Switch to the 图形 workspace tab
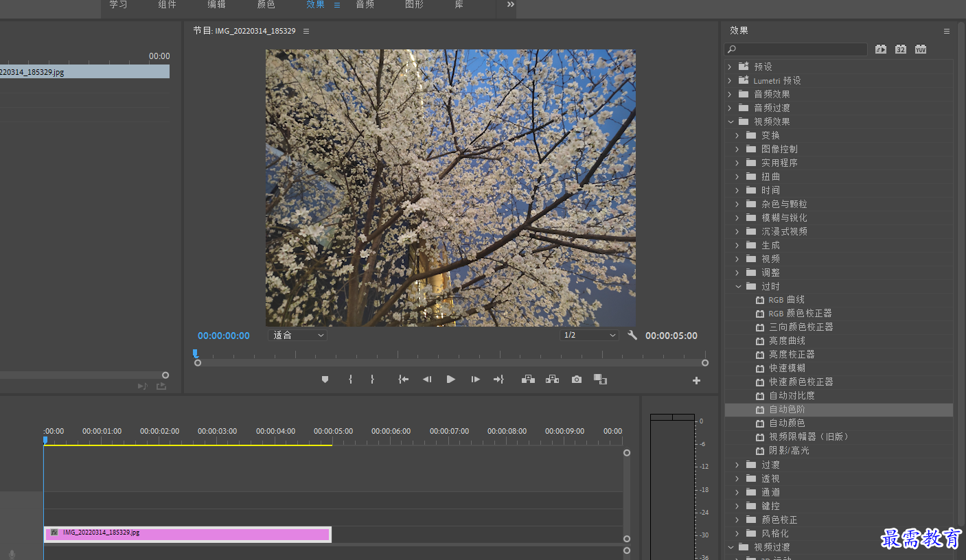Image resolution: width=966 pixels, height=560 pixels. tap(414, 5)
